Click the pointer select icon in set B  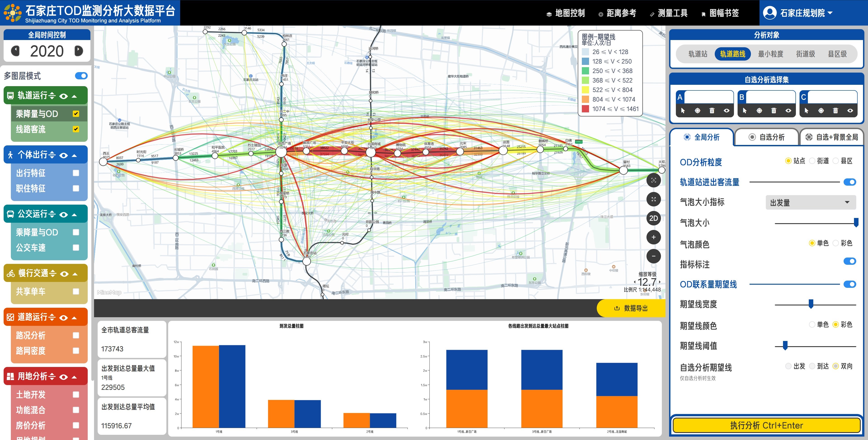(745, 111)
